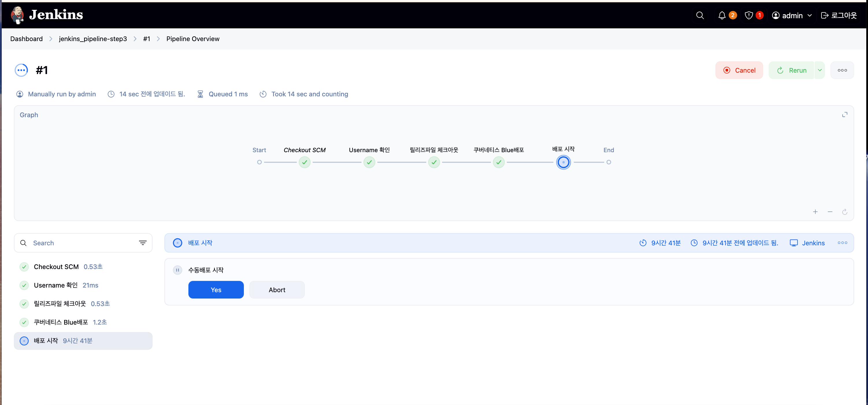Click the Jenkins logo icon
This screenshot has width=868, height=405.
pyautogui.click(x=18, y=15)
